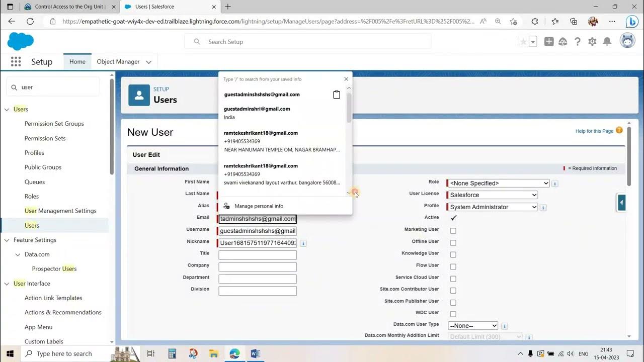Screen dimensions: 644x362
Task: Go back to the previous page
Action: 12,22
